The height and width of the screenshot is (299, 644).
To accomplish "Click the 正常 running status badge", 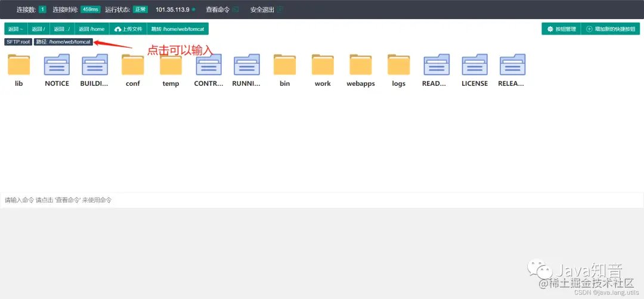I will (140, 10).
